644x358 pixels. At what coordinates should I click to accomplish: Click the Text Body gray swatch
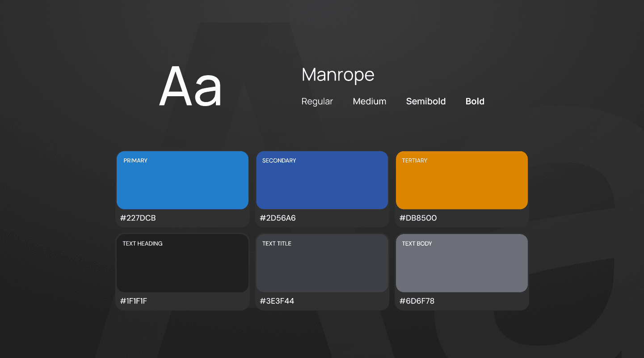coord(462,263)
